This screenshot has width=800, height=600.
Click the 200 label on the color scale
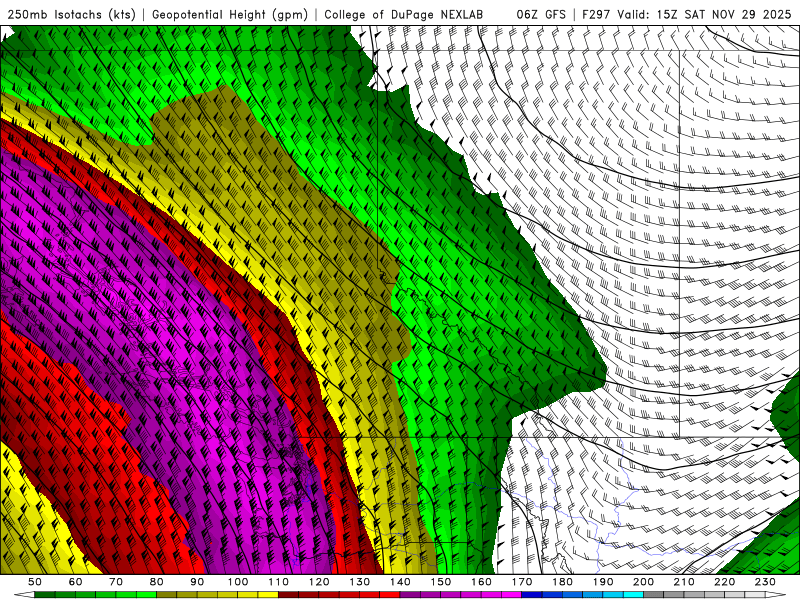click(x=644, y=582)
